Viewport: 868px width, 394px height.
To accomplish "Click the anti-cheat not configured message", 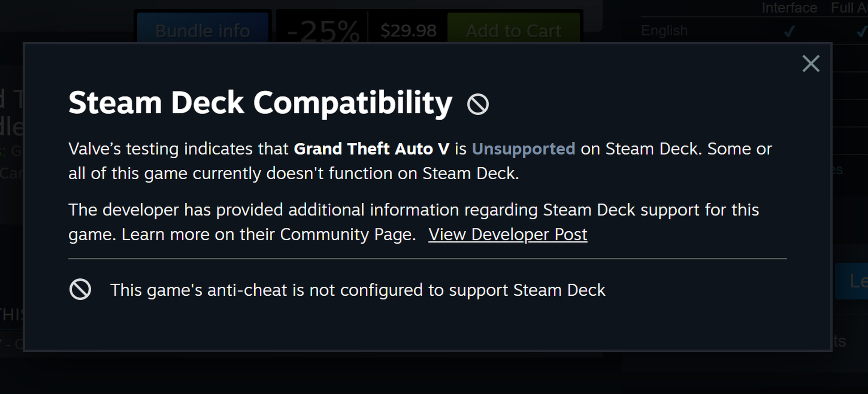I will [x=357, y=290].
